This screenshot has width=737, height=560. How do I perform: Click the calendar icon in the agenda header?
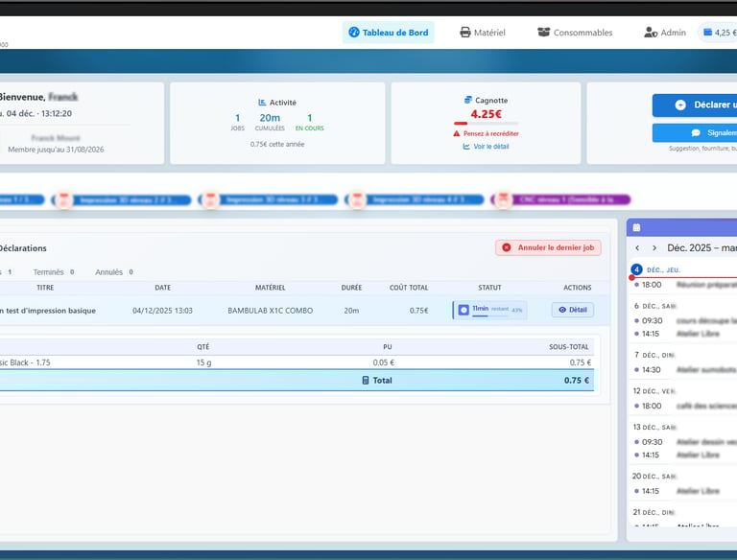[x=636, y=228]
